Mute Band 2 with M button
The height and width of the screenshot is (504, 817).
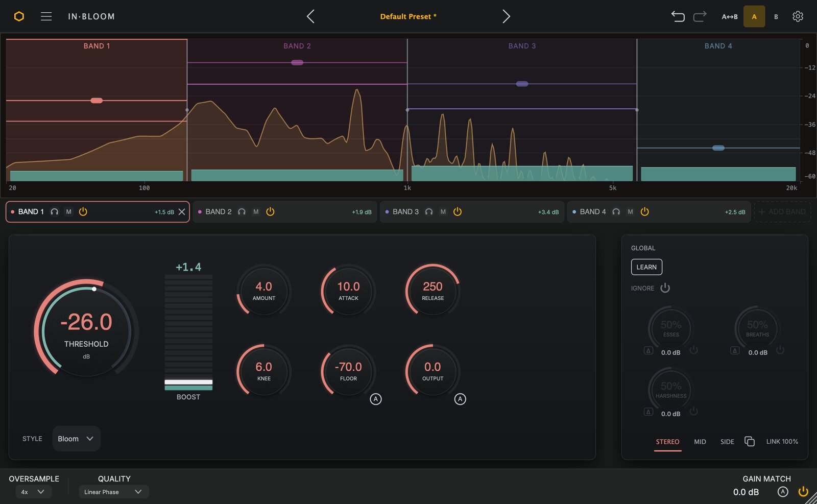click(256, 212)
